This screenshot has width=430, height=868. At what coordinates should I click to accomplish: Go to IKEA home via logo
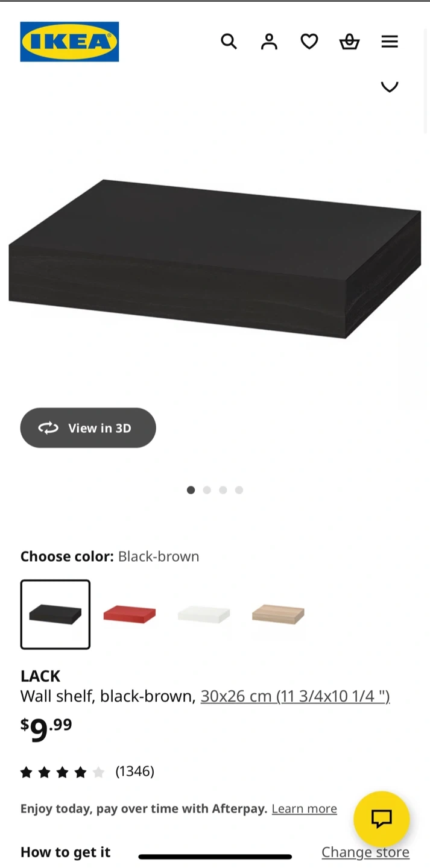click(69, 42)
